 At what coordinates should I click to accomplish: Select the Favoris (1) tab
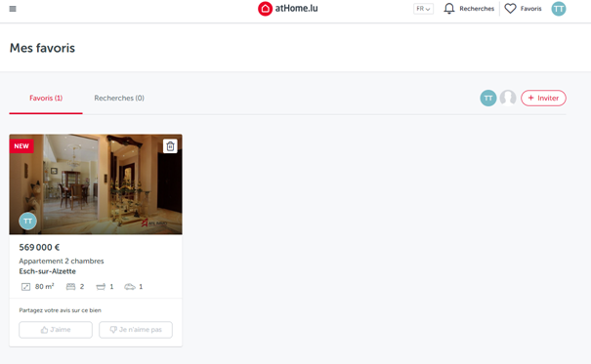point(46,98)
